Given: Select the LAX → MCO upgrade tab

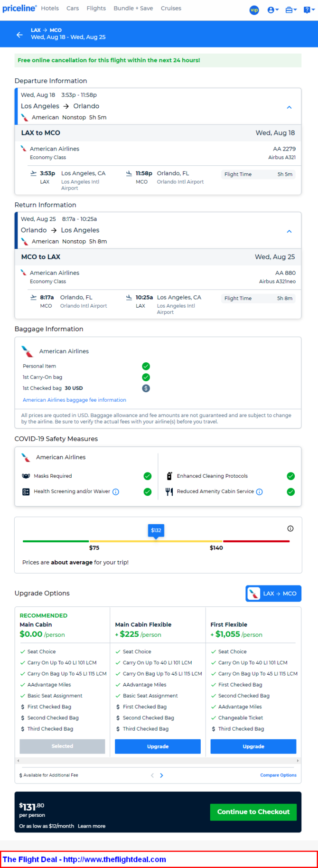Looking at the screenshot, I should [x=273, y=594].
